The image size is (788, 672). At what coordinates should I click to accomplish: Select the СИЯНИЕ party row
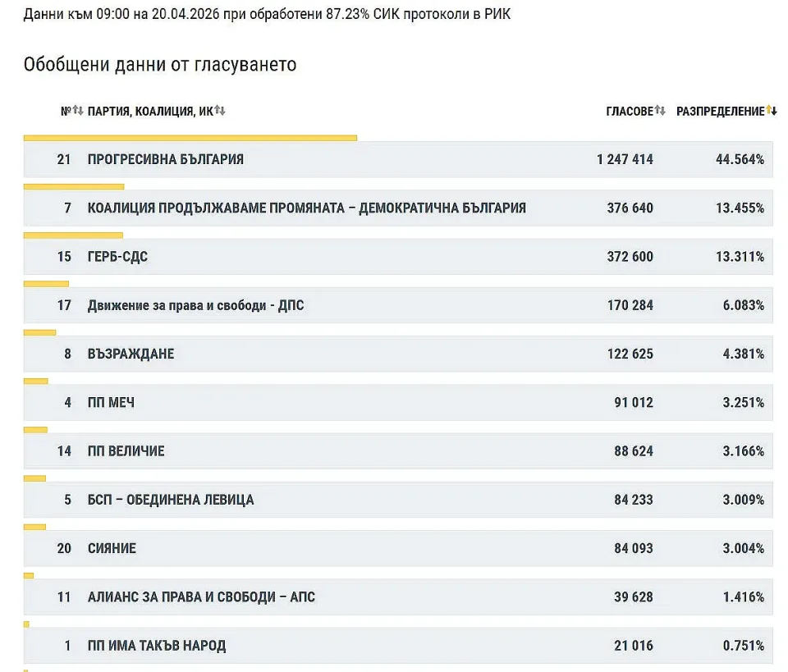click(x=112, y=548)
